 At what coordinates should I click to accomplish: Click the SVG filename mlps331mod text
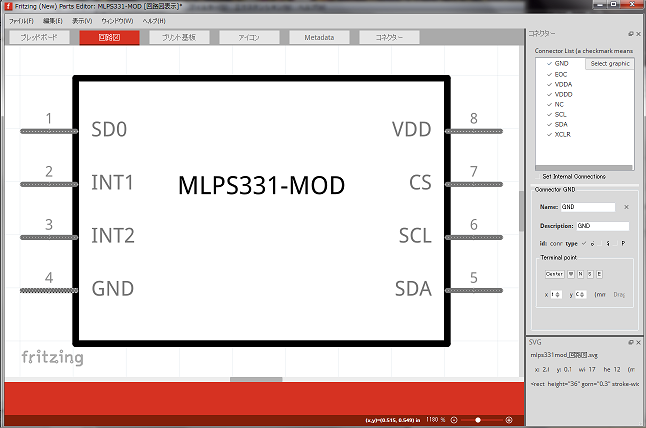[564, 355]
